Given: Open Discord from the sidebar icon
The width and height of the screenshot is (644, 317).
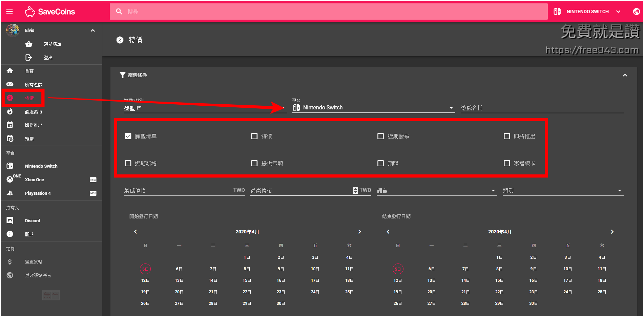Looking at the screenshot, I should (10, 220).
